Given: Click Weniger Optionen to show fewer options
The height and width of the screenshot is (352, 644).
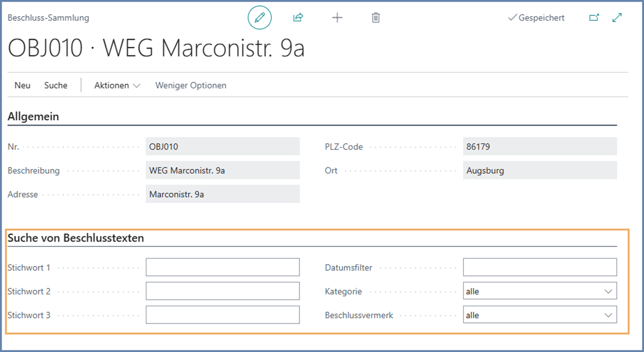Looking at the screenshot, I should (190, 85).
